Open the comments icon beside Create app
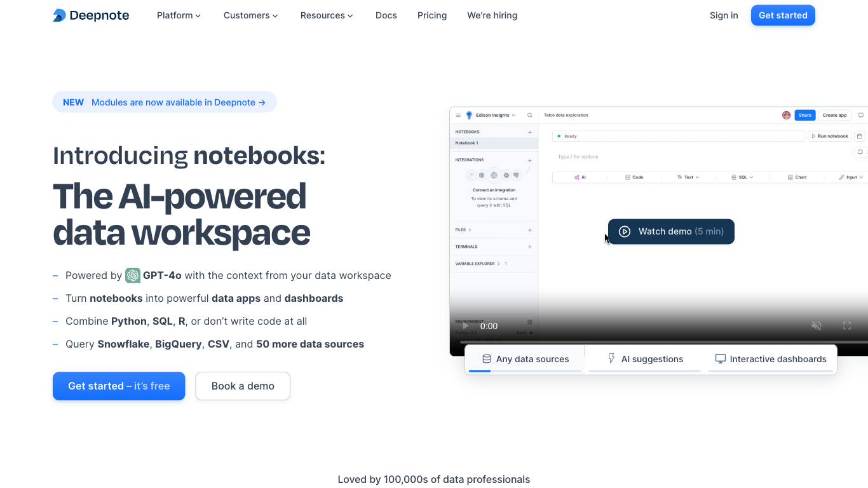The image size is (868, 488). (861, 115)
